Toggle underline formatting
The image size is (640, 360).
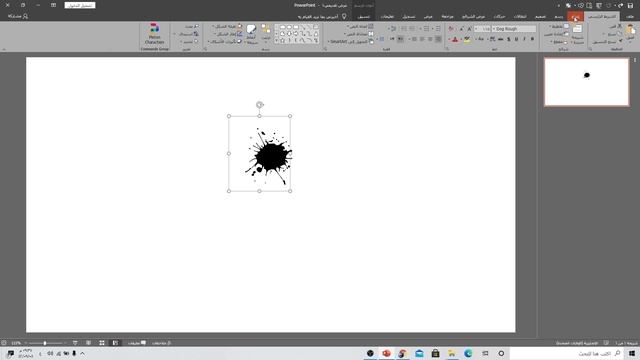(x=516, y=39)
